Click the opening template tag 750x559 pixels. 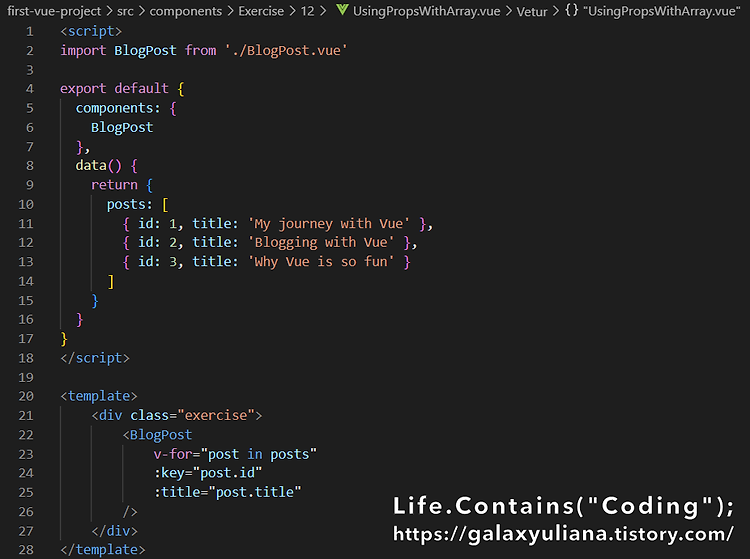[x=99, y=396]
